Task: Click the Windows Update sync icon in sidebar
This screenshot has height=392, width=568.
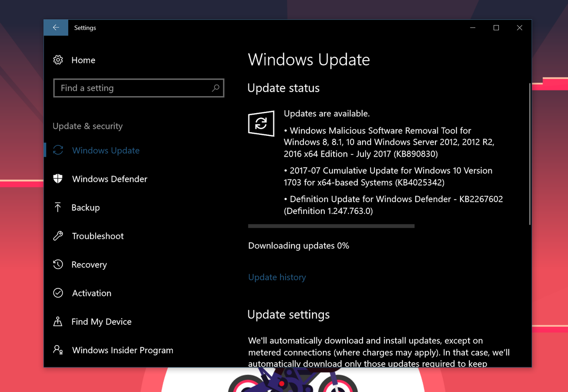Action: [x=57, y=150]
